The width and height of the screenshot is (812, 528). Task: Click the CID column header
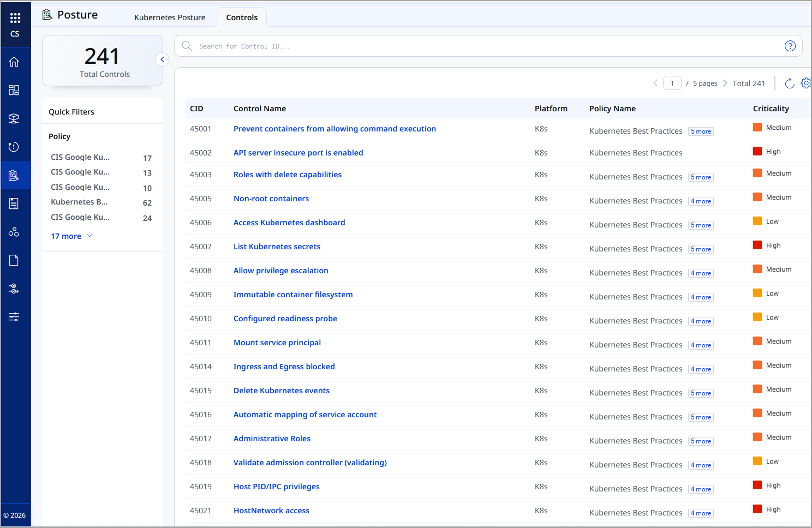pos(196,109)
